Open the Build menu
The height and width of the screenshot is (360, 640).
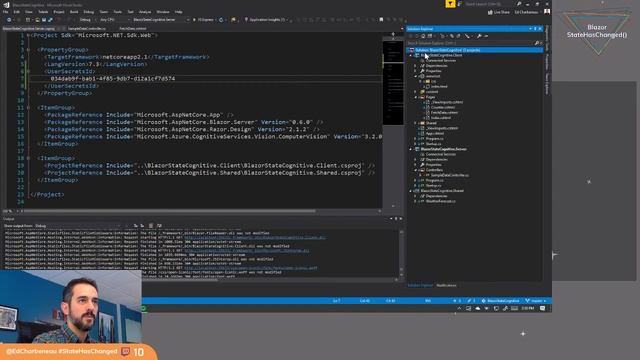pyautogui.click(x=74, y=12)
